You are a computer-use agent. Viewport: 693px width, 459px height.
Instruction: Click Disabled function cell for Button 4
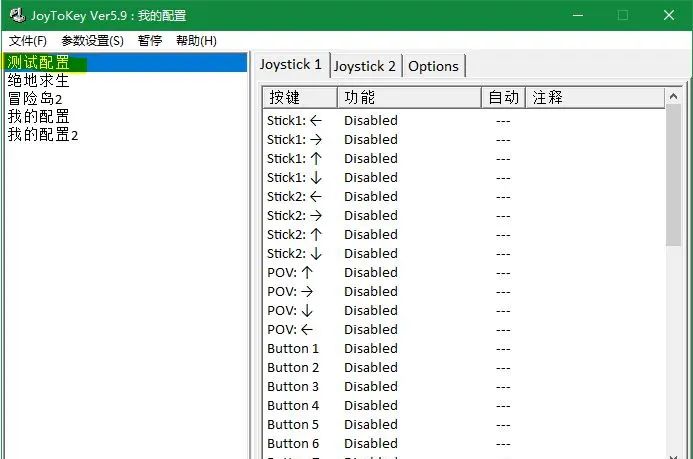coord(371,406)
